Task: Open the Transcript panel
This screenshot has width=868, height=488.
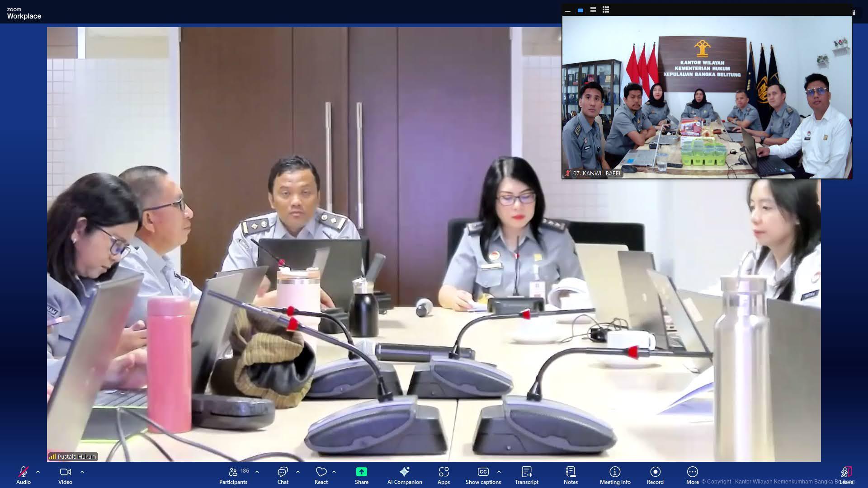Action: (526, 472)
